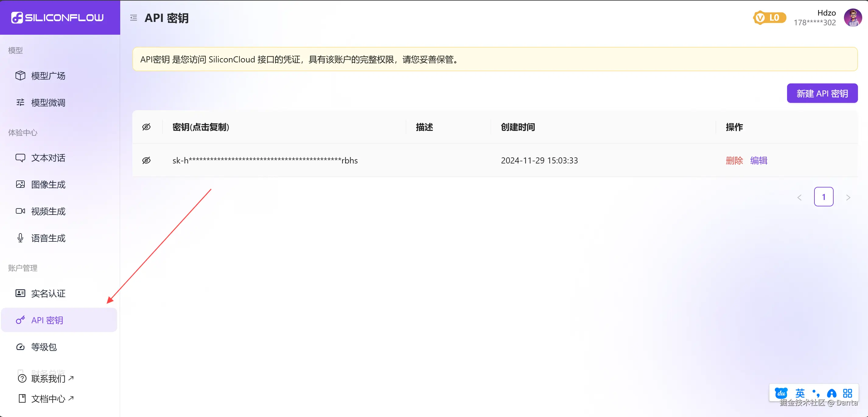切换密钥列的整体显示隐藏
Image resolution: width=868 pixels, height=417 pixels.
pos(147,127)
